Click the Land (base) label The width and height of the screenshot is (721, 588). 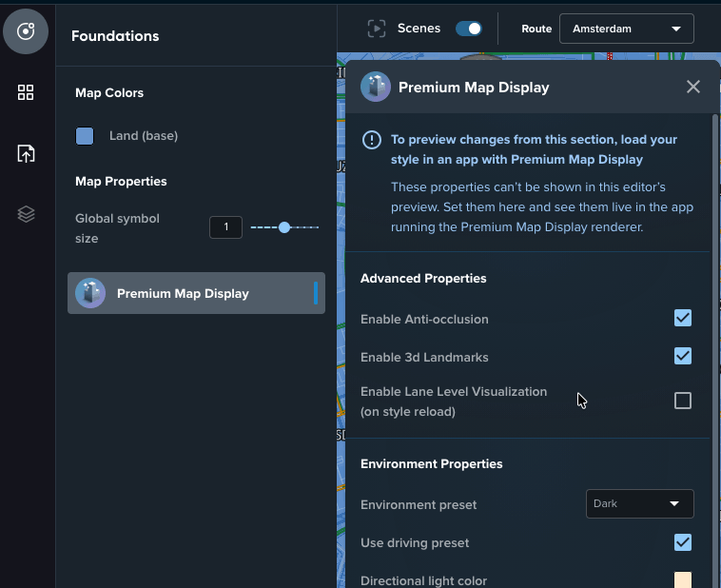tap(144, 136)
